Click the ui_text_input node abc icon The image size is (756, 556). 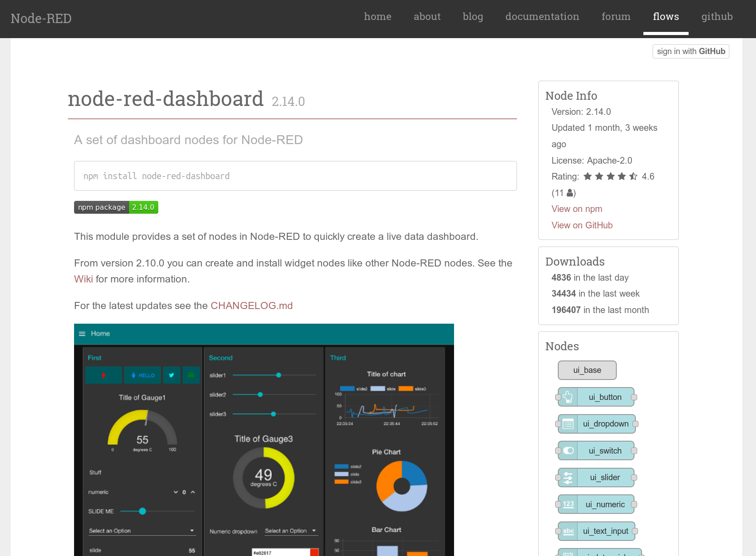[568, 531]
